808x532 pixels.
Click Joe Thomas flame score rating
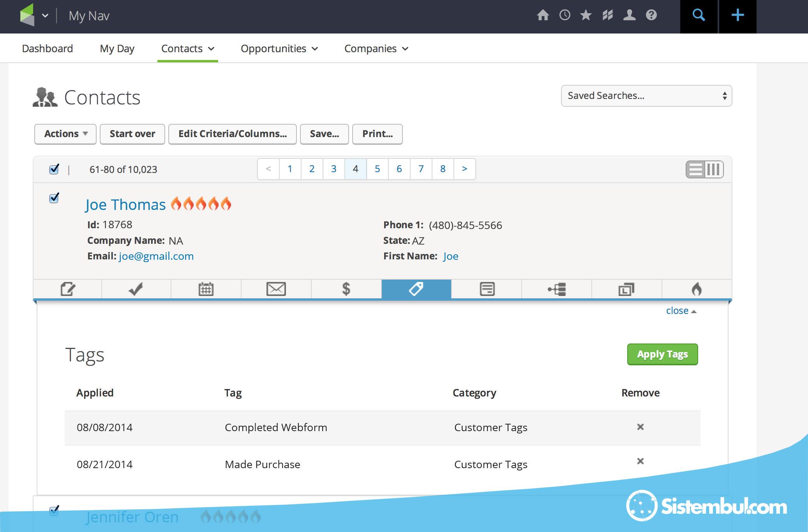[x=201, y=204]
